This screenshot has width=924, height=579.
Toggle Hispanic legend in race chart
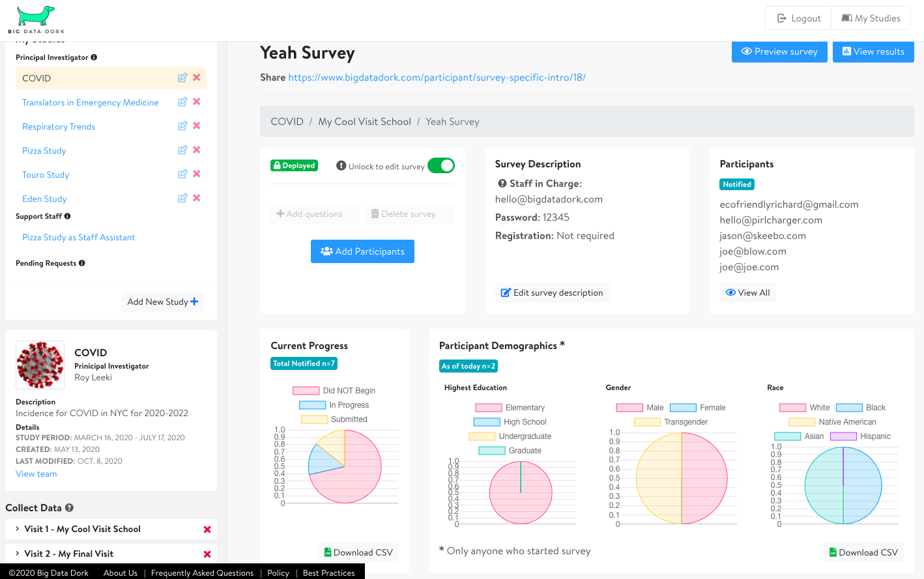860,436
